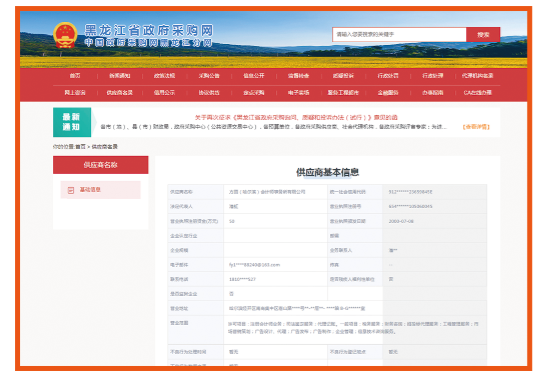Click the 供应商名称 sidebar header
The image size is (548, 383).
[101, 165]
